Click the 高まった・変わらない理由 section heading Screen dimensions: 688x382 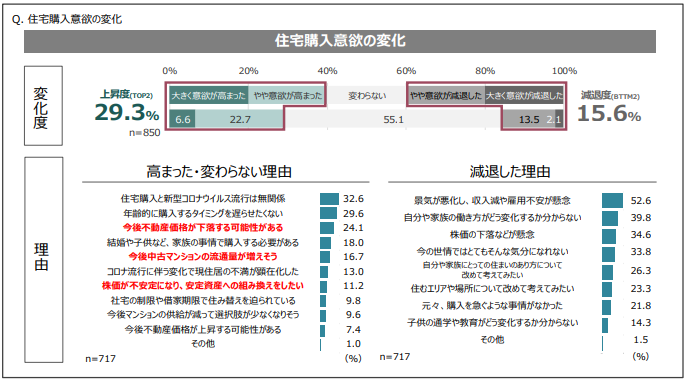click(x=219, y=171)
